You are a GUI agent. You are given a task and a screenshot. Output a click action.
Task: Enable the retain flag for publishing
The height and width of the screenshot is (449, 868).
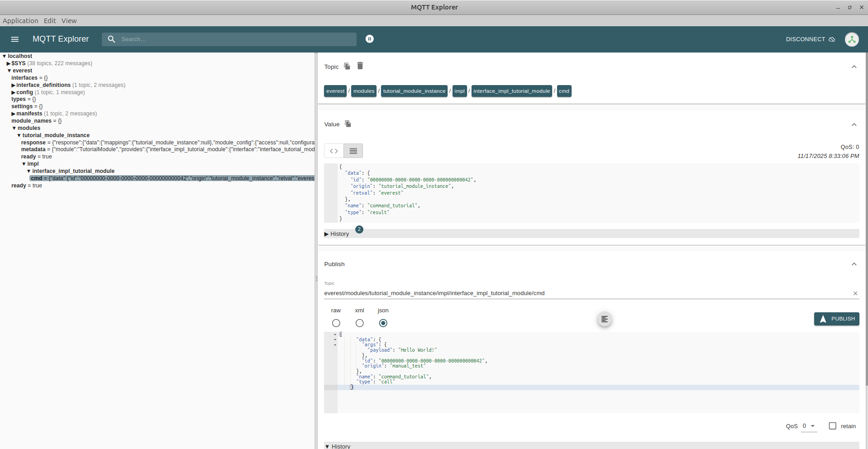(832, 426)
